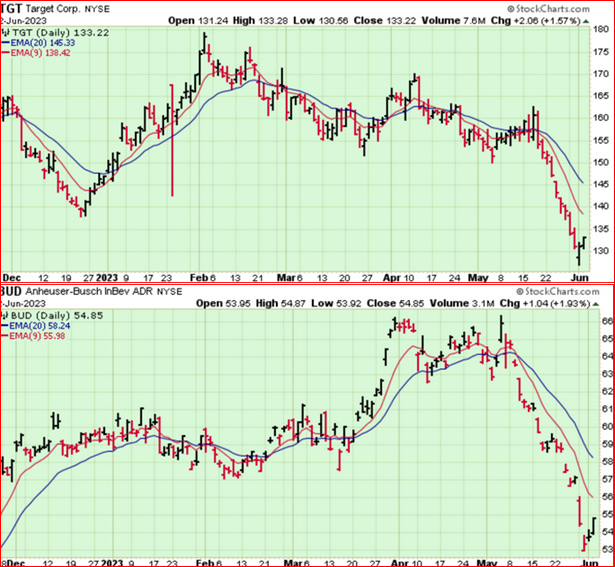Click the 'Apr' month label on TGT time axis
Image resolution: width=615 pixels, height=567 pixels.
pyautogui.click(x=391, y=278)
